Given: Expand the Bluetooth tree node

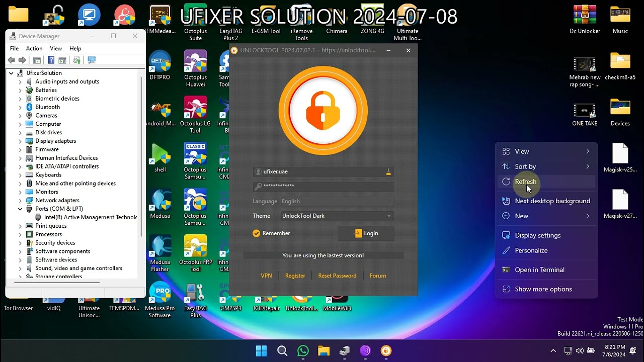Looking at the screenshot, I should point(20,107).
